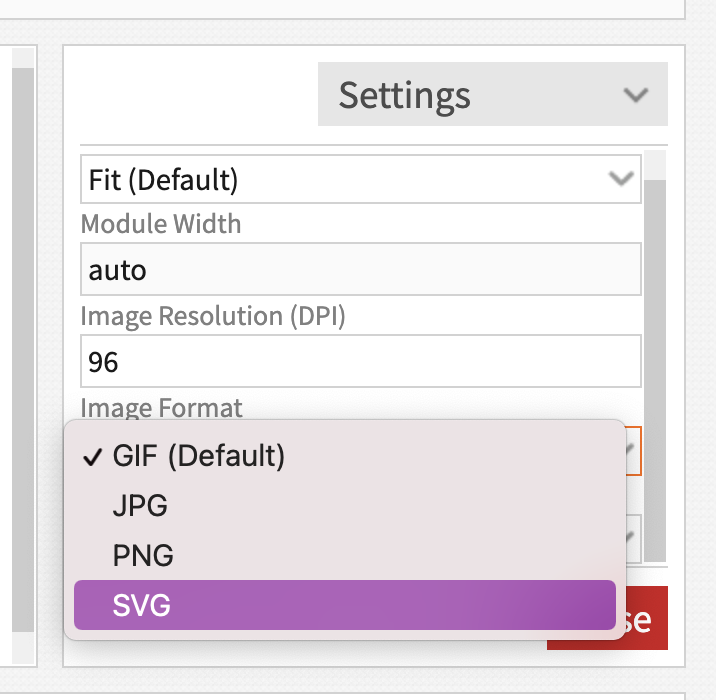Click the Module Width label
Image resolution: width=716 pixels, height=700 pixels.
click(x=161, y=224)
